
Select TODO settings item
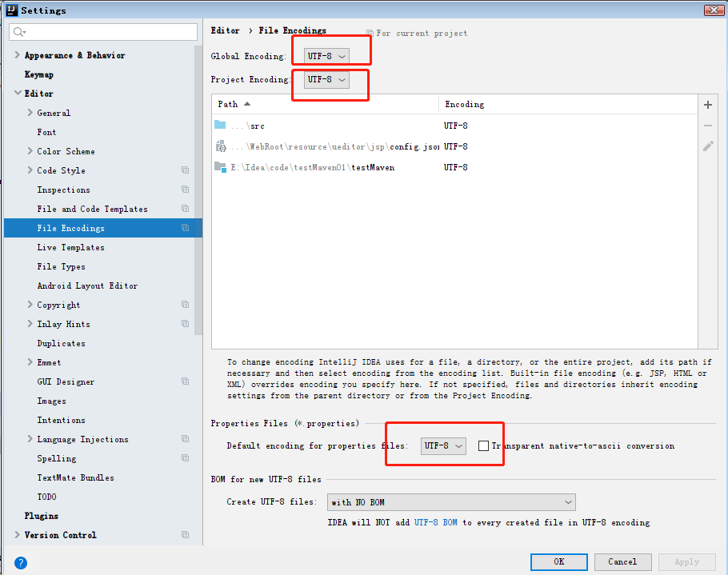pyautogui.click(x=46, y=497)
